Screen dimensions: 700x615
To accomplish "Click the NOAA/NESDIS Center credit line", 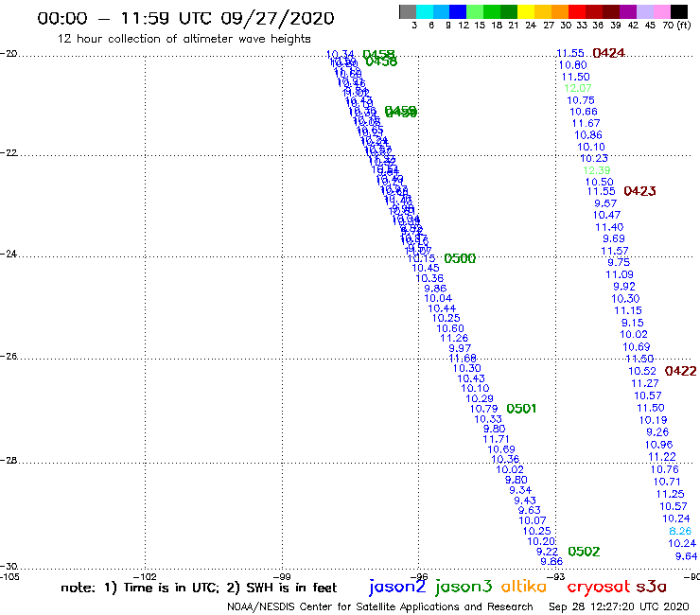I will (x=380, y=606).
